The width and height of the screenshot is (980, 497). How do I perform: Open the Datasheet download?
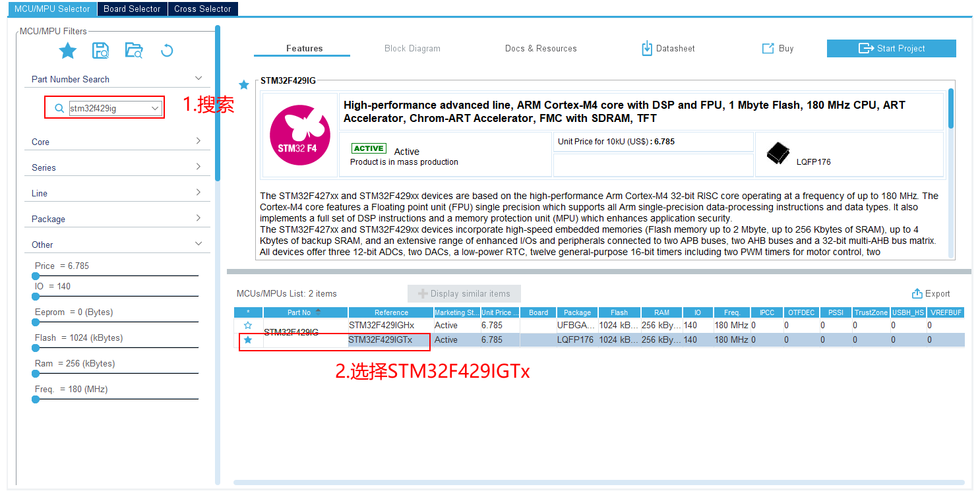668,48
